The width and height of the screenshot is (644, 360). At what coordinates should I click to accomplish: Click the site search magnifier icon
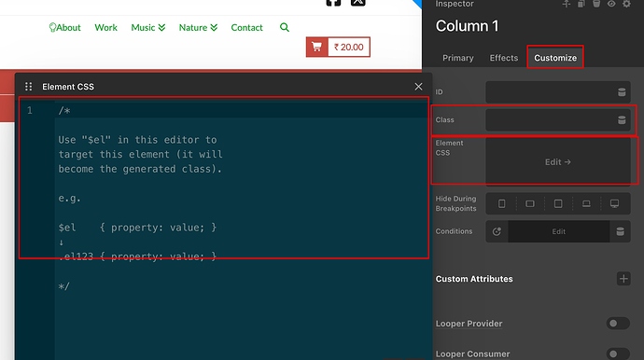tap(285, 27)
